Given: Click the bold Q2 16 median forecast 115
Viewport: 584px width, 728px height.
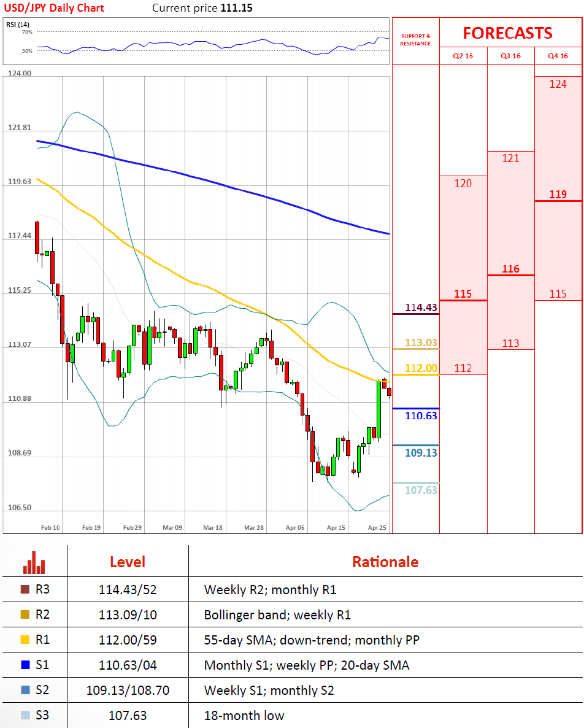Looking at the screenshot, I should coord(463,294).
